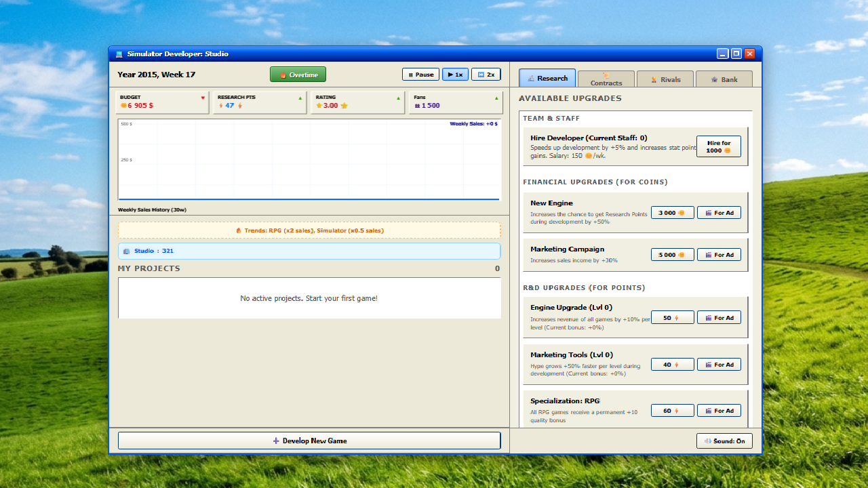
Task: Click the Rivals tab trophy icon
Action: pyautogui.click(x=655, y=80)
